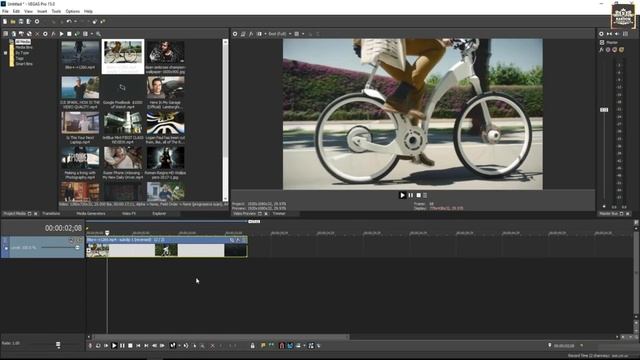This screenshot has width=640, height=360.
Task: Click Remove selected media X icon
Action: [x=37, y=34]
